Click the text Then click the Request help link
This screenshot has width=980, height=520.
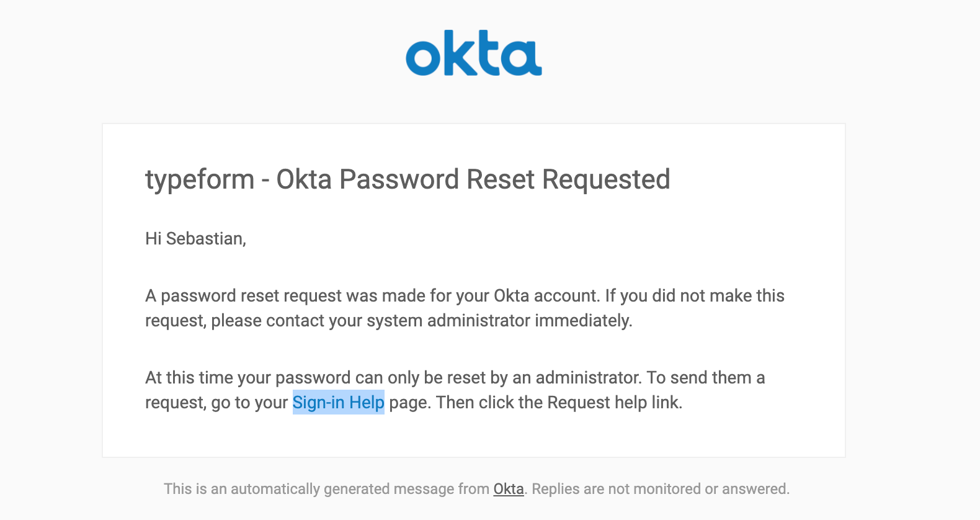559,403
